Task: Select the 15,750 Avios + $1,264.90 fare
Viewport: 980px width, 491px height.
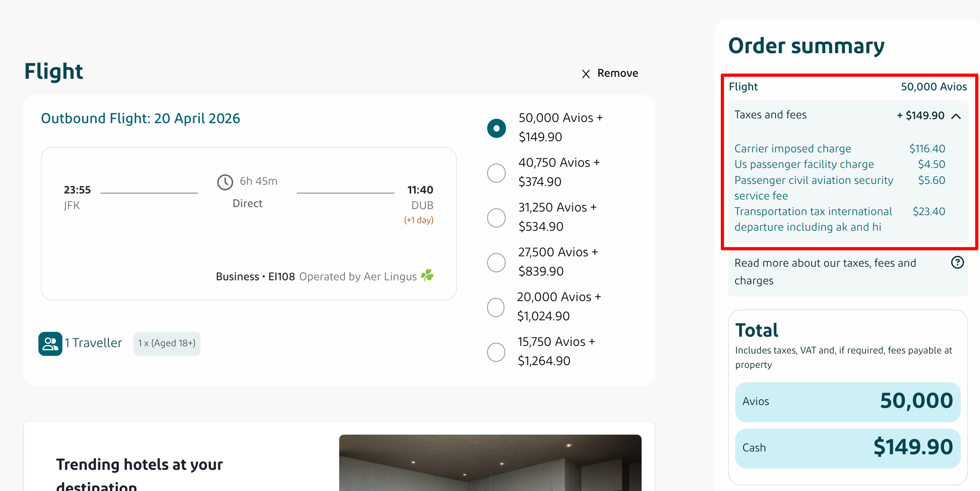Action: click(x=496, y=352)
